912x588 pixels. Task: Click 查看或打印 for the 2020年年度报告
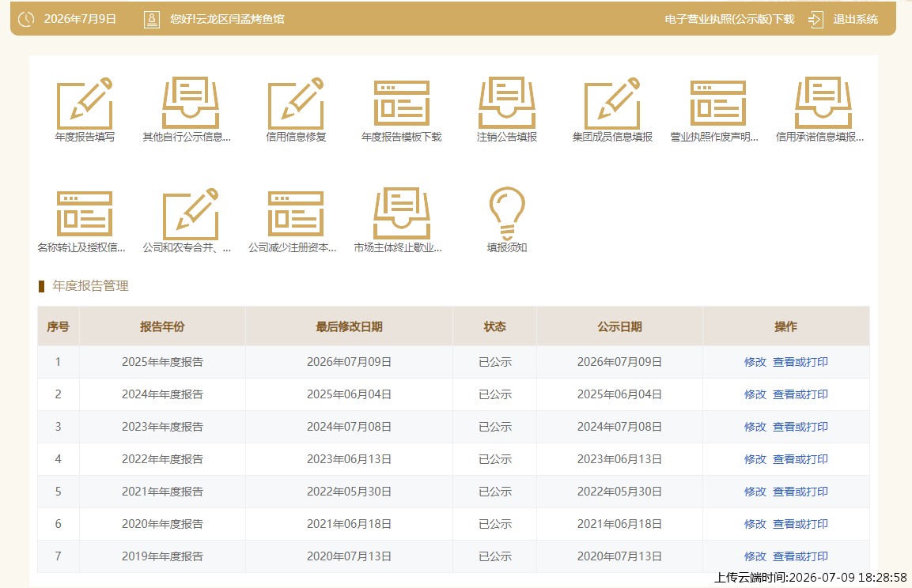tap(800, 524)
